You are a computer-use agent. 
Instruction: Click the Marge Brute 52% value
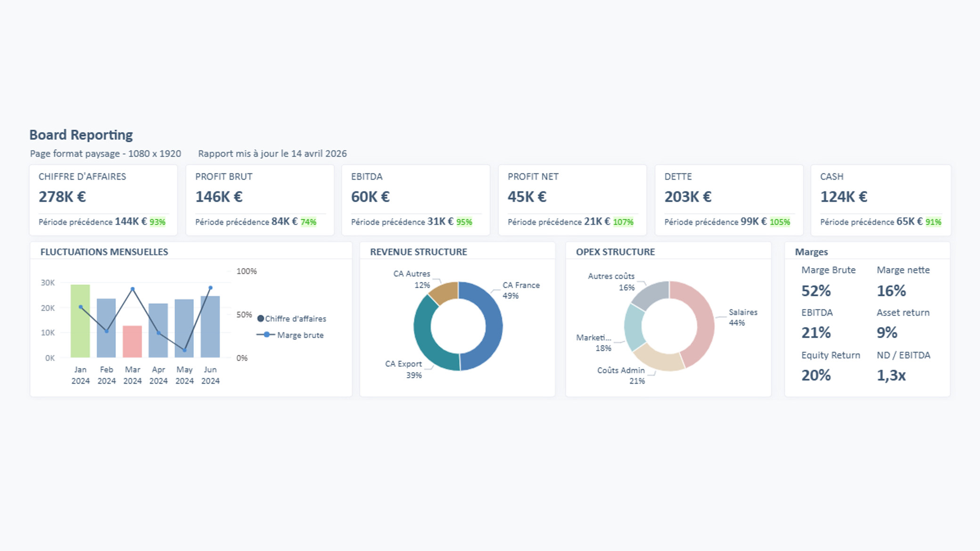click(816, 291)
